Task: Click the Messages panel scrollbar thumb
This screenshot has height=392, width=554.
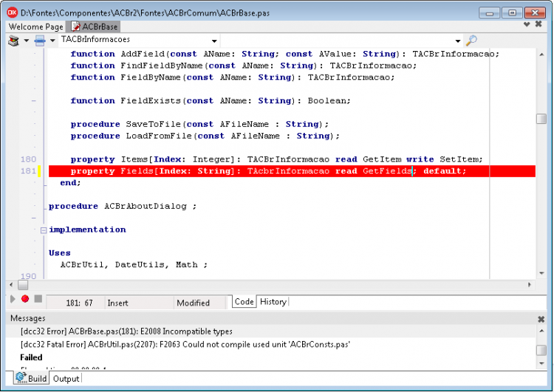Action: [541, 351]
